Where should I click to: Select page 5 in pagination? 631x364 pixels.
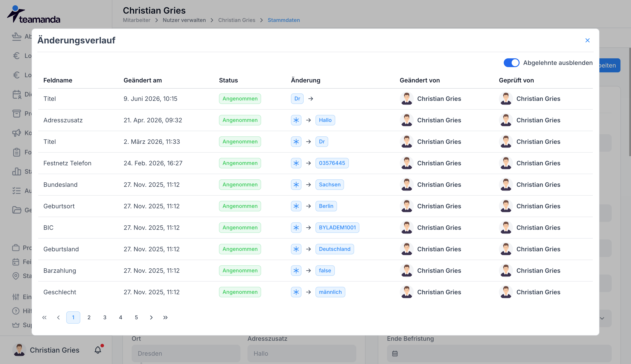pyautogui.click(x=136, y=318)
